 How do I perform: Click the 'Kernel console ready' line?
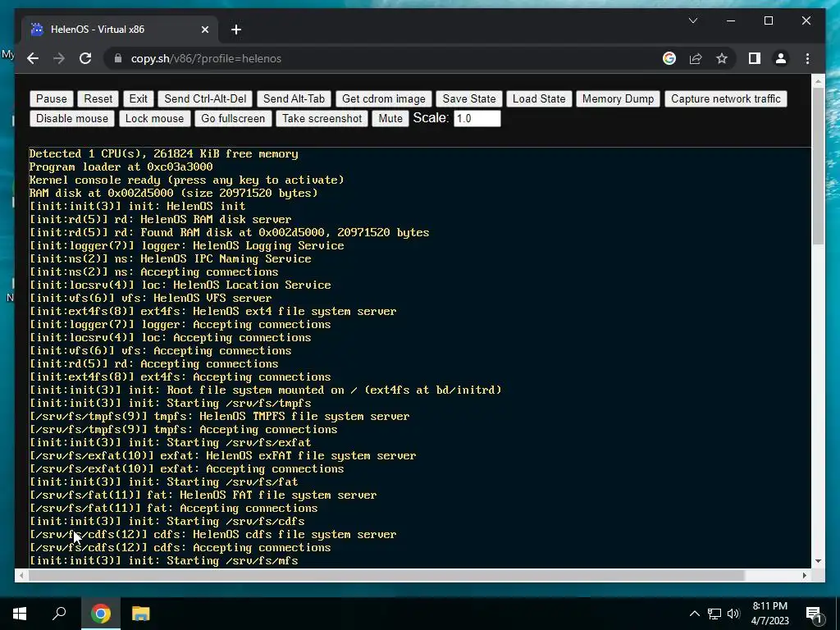click(186, 180)
